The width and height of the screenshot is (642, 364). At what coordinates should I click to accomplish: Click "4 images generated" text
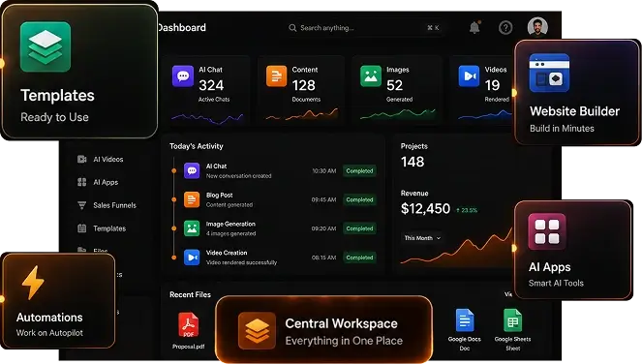click(230, 233)
